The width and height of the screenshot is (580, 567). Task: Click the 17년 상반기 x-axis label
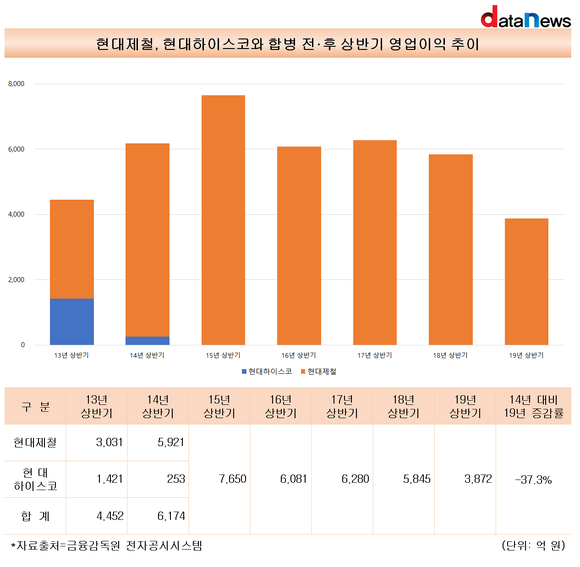click(x=375, y=355)
